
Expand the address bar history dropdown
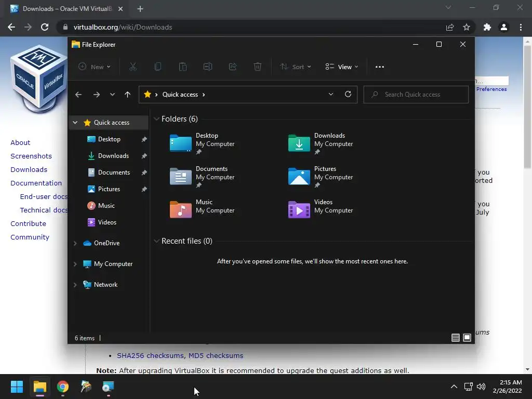click(x=331, y=95)
